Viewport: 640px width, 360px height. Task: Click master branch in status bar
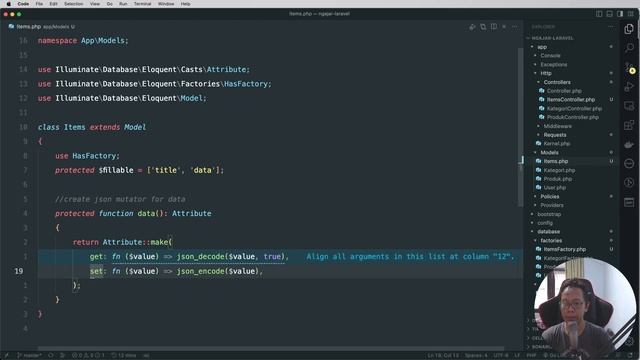(x=29, y=356)
